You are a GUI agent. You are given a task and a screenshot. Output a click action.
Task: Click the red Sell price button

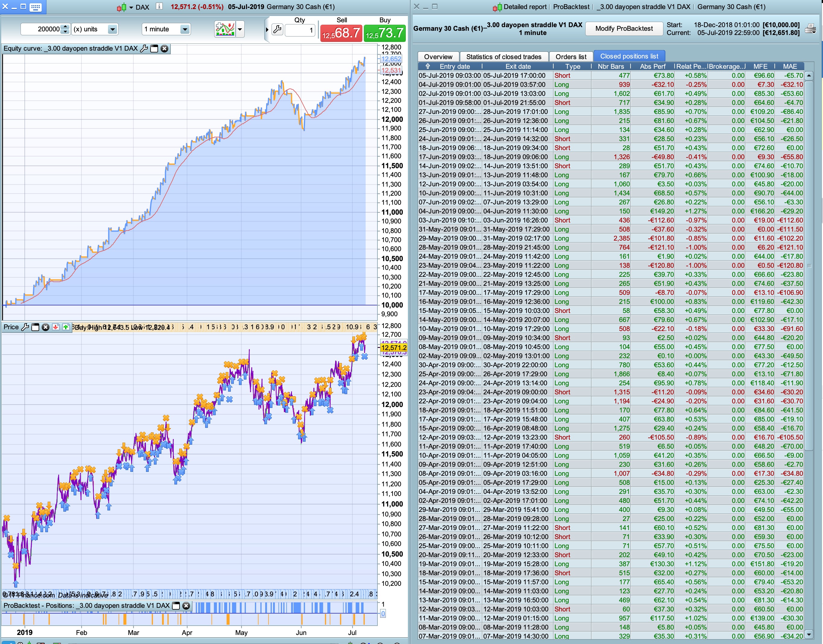(341, 33)
